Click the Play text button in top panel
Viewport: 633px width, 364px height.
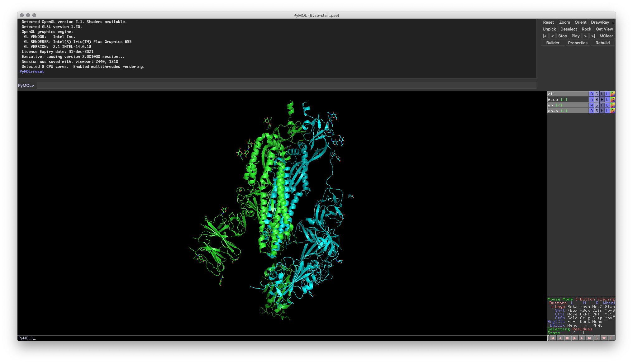tap(576, 36)
